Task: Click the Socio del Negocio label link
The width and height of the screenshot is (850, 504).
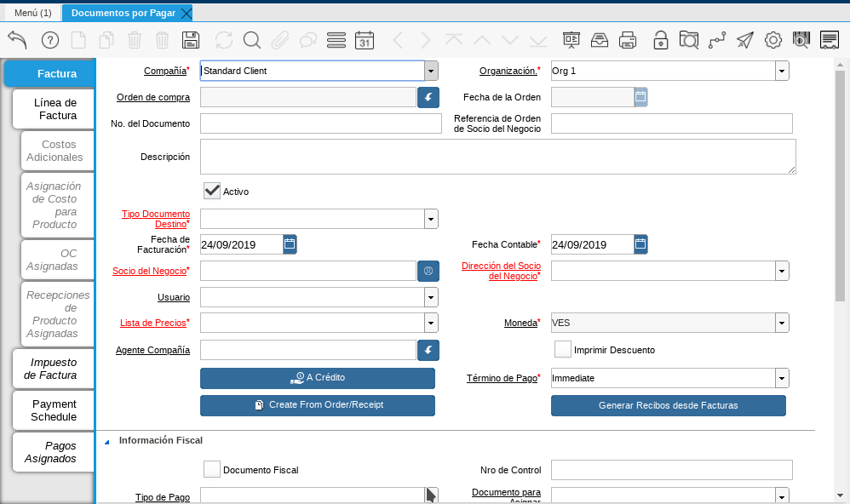Action: pyautogui.click(x=150, y=271)
